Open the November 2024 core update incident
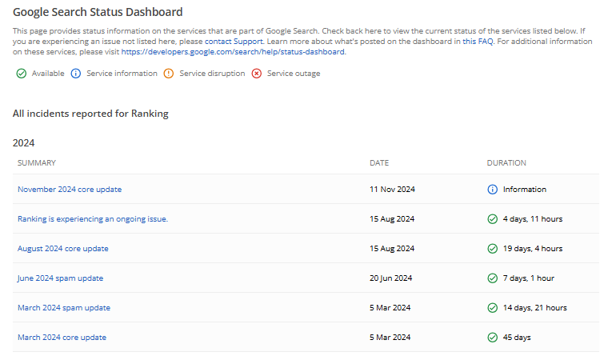Image resolution: width=600 pixels, height=364 pixels. (x=70, y=190)
